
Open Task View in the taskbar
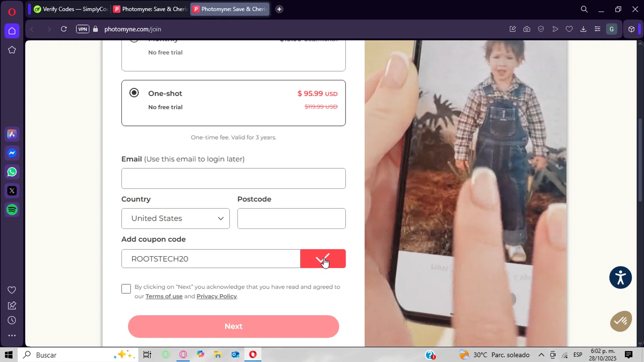click(x=147, y=355)
